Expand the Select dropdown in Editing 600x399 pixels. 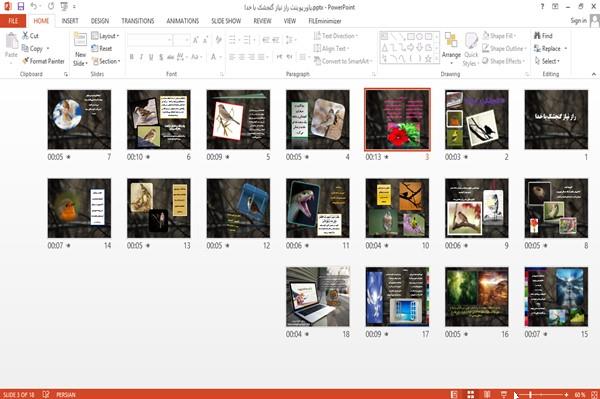click(547, 61)
